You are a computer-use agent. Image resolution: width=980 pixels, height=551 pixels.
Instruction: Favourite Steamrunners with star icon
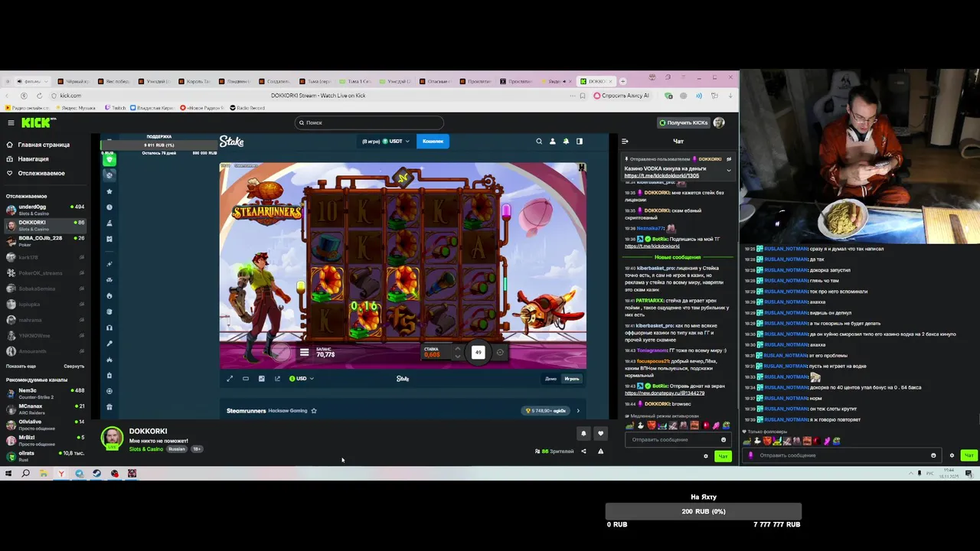pyautogui.click(x=314, y=411)
